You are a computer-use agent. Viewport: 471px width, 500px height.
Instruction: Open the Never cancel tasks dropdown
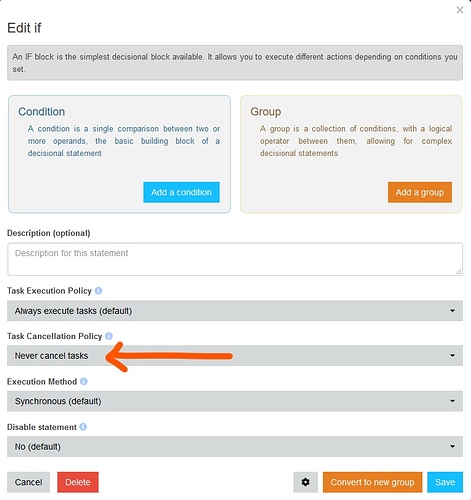pyautogui.click(x=235, y=356)
